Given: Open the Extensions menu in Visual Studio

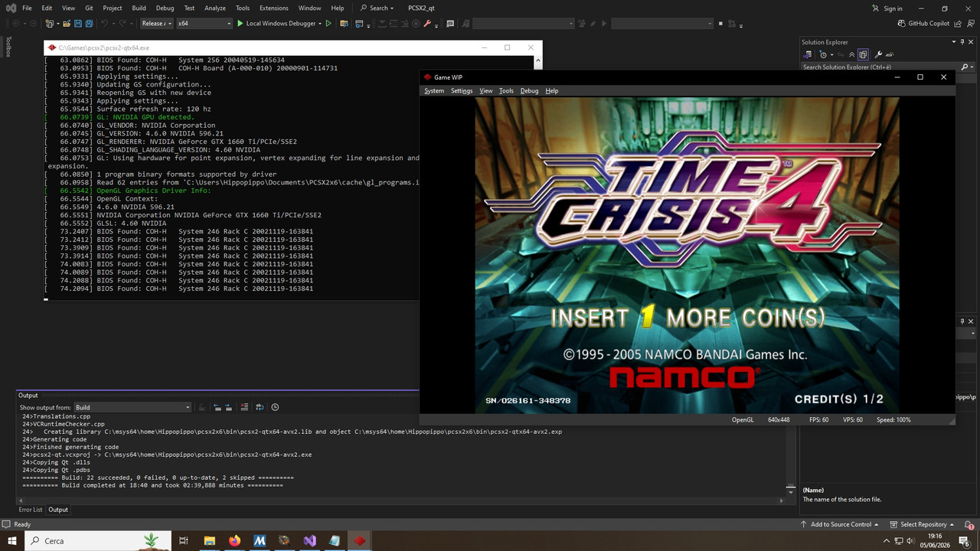Looking at the screenshot, I should click(x=273, y=8).
